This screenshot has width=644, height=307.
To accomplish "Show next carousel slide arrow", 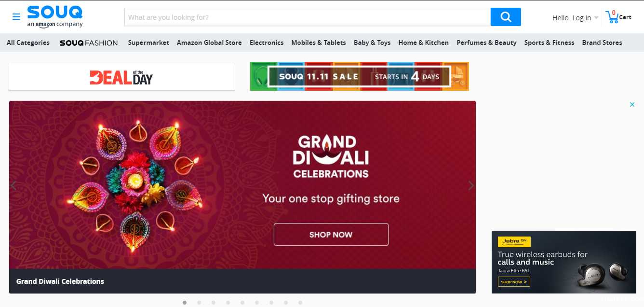I will [471, 186].
